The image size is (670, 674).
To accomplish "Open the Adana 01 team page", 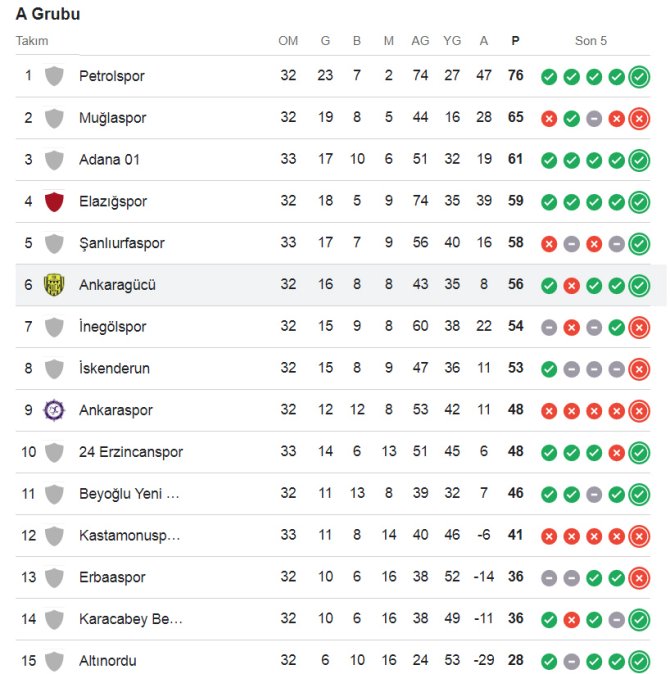I will pyautogui.click(x=113, y=160).
